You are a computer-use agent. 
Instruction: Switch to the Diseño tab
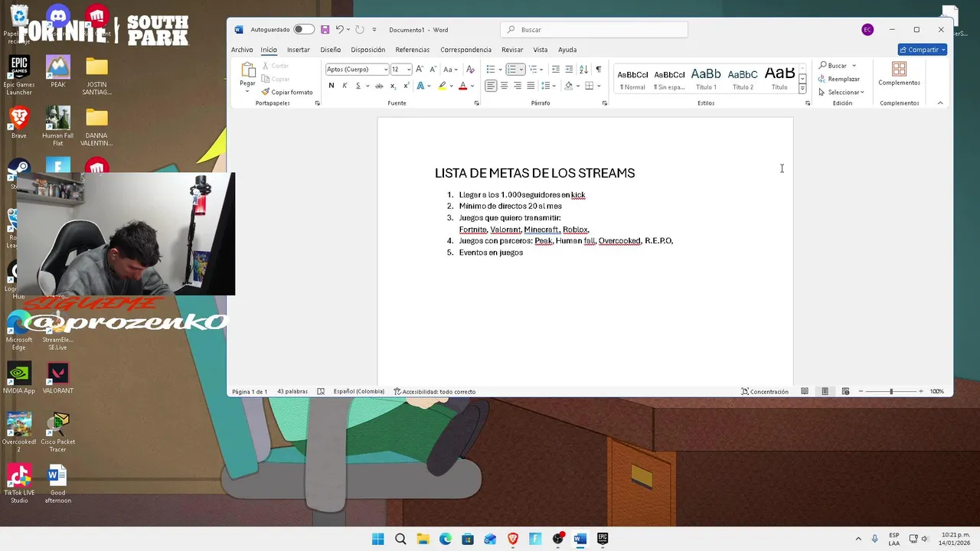pos(331,50)
